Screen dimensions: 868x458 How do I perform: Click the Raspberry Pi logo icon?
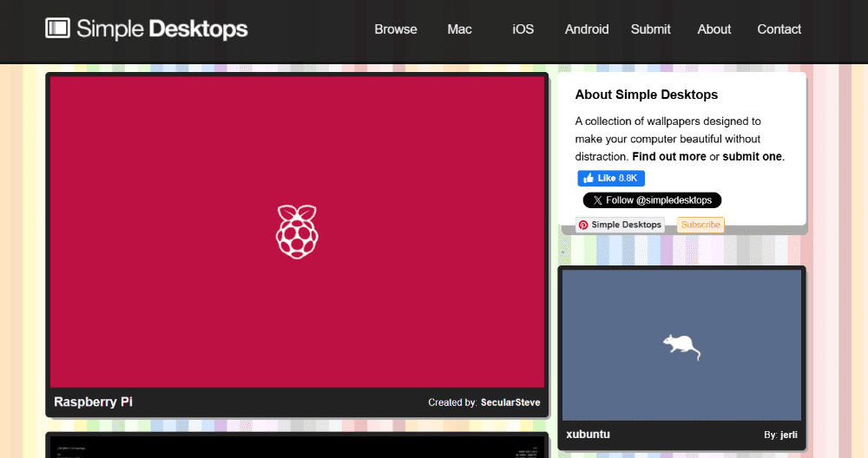coord(297,232)
